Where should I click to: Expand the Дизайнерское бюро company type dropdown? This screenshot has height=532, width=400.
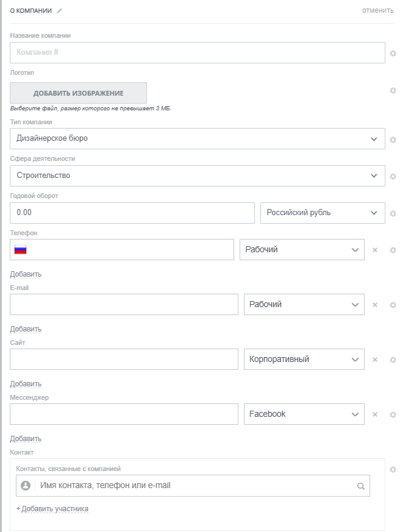click(198, 138)
